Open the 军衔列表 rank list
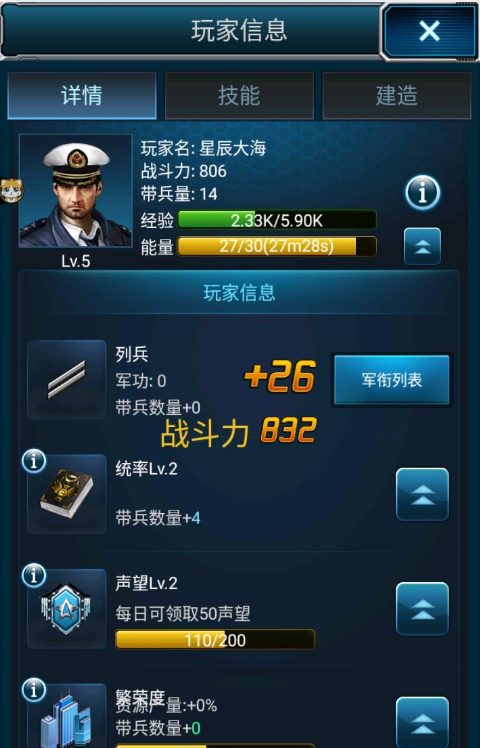Screen dimensions: 480x748 coord(391,380)
